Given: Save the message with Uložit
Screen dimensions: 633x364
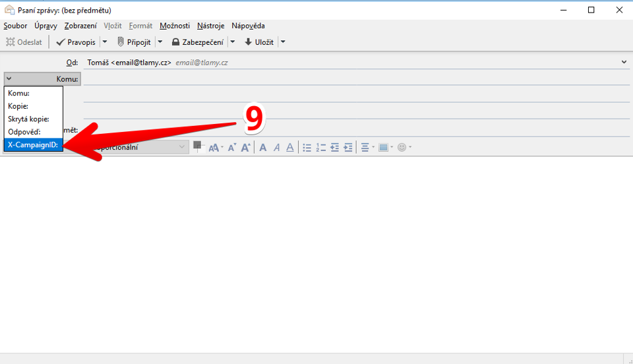Looking at the screenshot, I should click(x=259, y=42).
